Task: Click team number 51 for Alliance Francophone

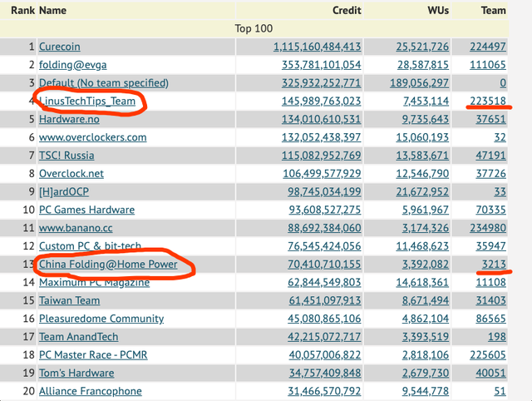Action: [x=500, y=391]
